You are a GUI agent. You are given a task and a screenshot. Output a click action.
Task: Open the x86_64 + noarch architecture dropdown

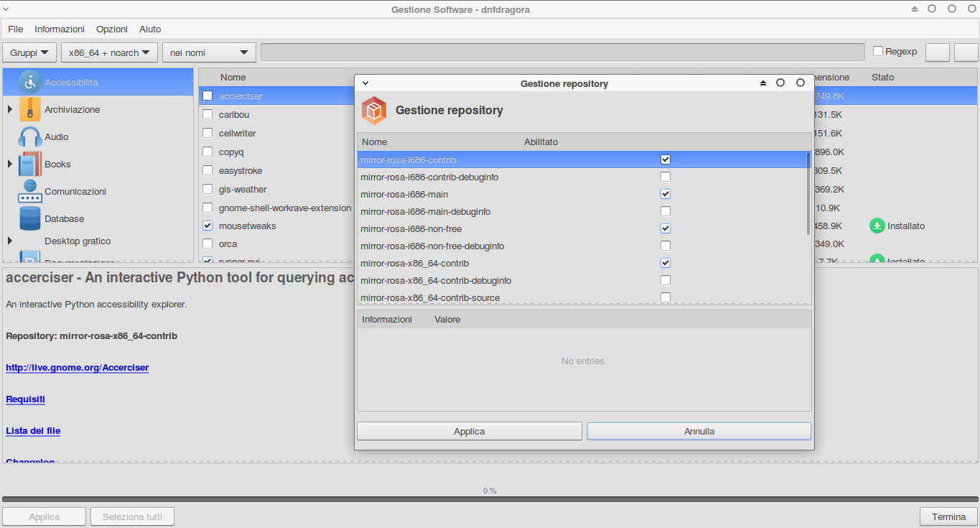pos(110,52)
